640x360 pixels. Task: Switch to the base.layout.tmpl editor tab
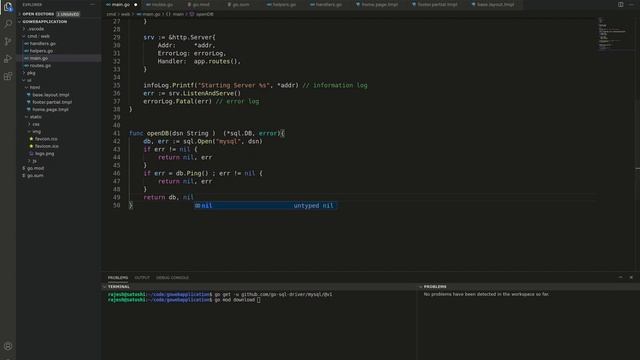[x=495, y=4]
